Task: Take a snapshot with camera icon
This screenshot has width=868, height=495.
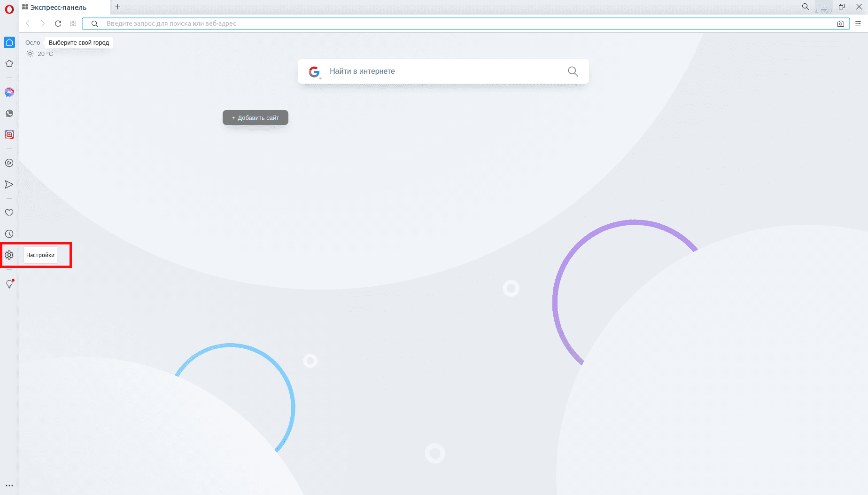Action: pos(841,24)
